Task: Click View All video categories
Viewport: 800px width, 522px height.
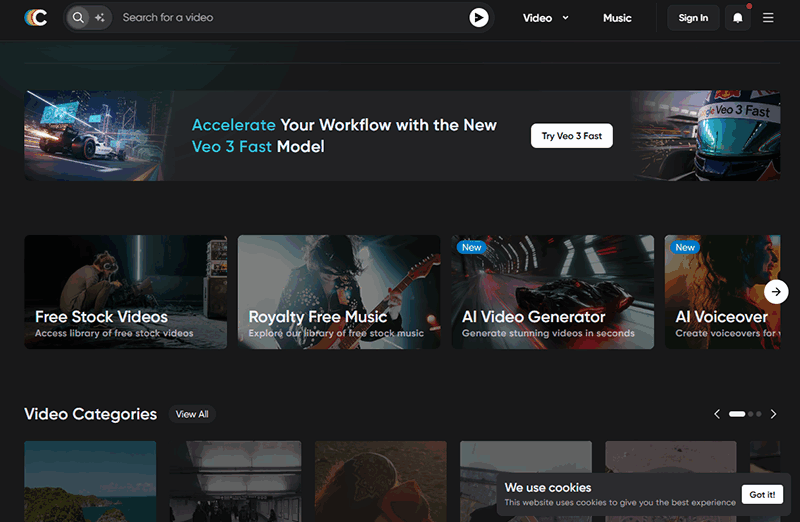Action: click(192, 414)
